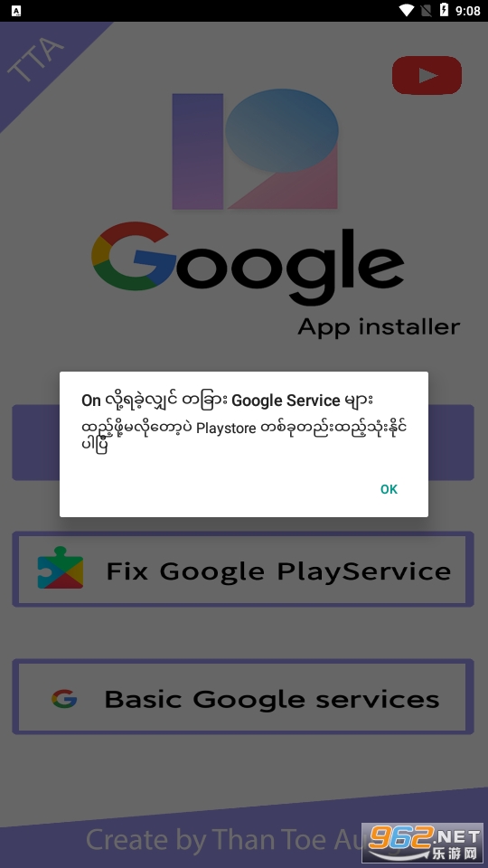
Task: Choose Basic Google services label
Action: [x=272, y=699]
